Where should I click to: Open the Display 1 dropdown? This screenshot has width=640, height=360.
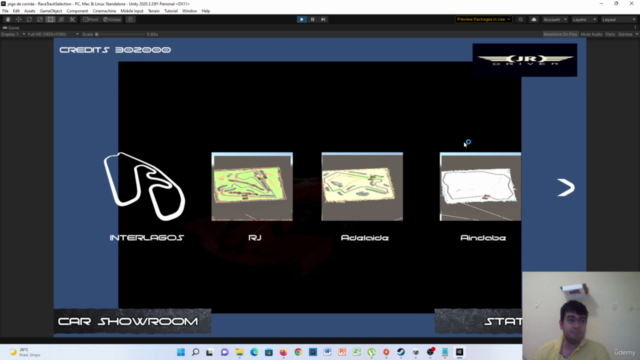(x=13, y=34)
